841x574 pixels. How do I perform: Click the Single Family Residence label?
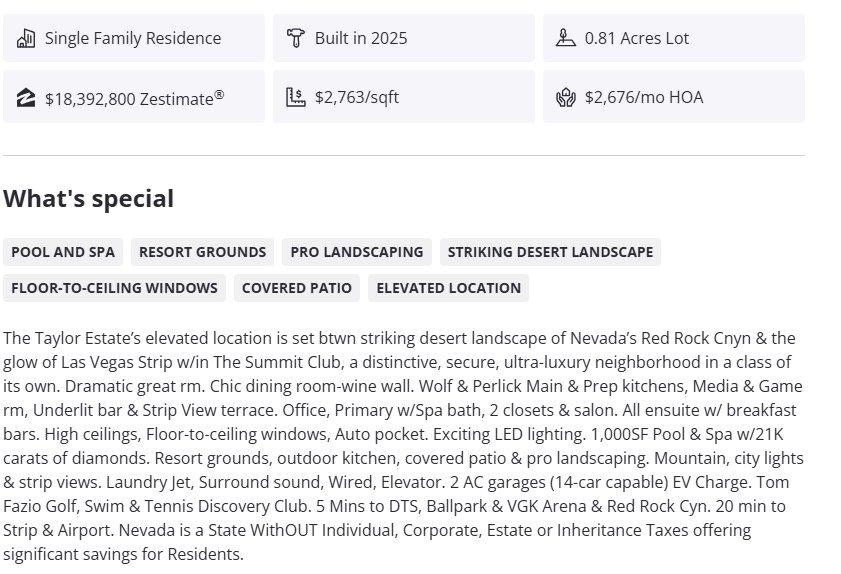[x=133, y=39]
